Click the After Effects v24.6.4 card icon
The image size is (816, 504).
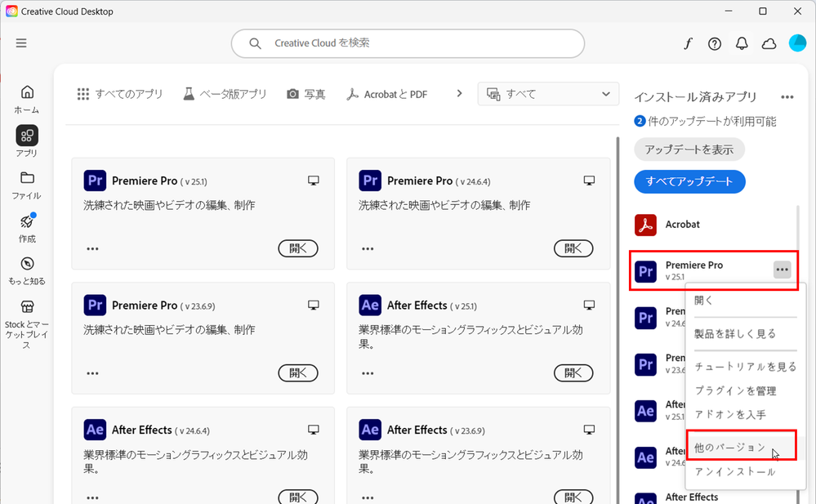coord(95,430)
